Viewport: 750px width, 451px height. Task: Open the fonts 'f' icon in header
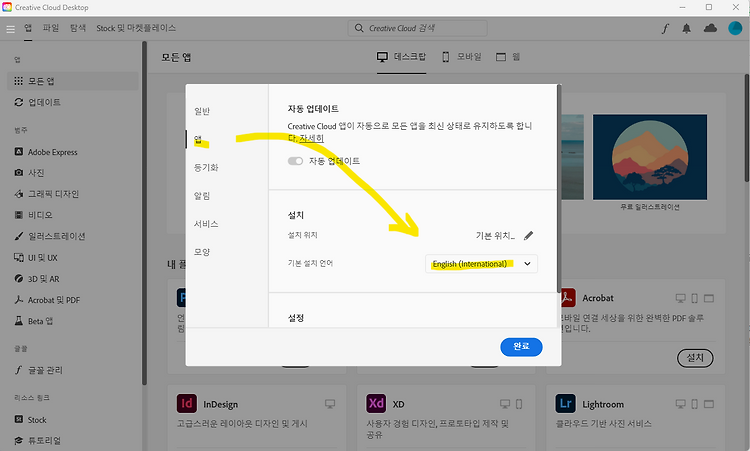(665, 29)
